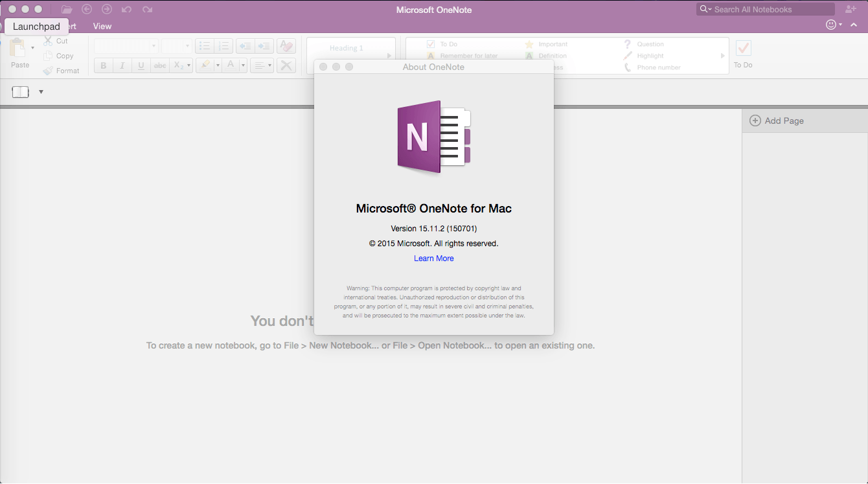Image resolution: width=868 pixels, height=484 pixels.
Task: Insert a numbered list
Action: (x=223, y=46)
